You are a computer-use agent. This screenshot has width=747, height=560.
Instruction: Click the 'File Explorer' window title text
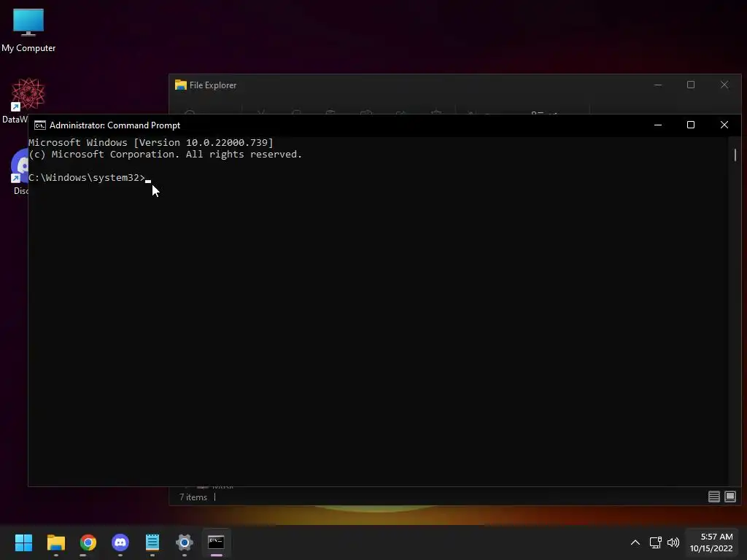pyautogui.click(x=213, y=85)
